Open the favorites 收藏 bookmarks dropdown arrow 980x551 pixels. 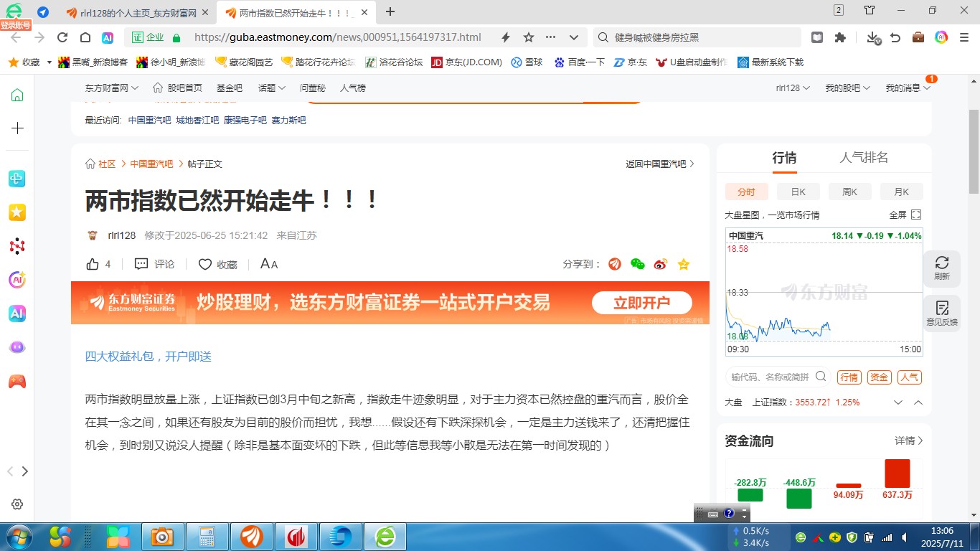coord(49,62)
